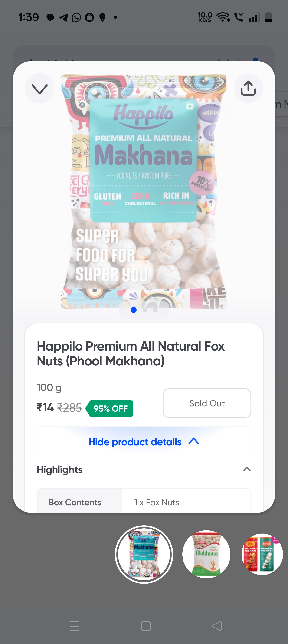Tap the Android back navigation icon

coord(217,626)
